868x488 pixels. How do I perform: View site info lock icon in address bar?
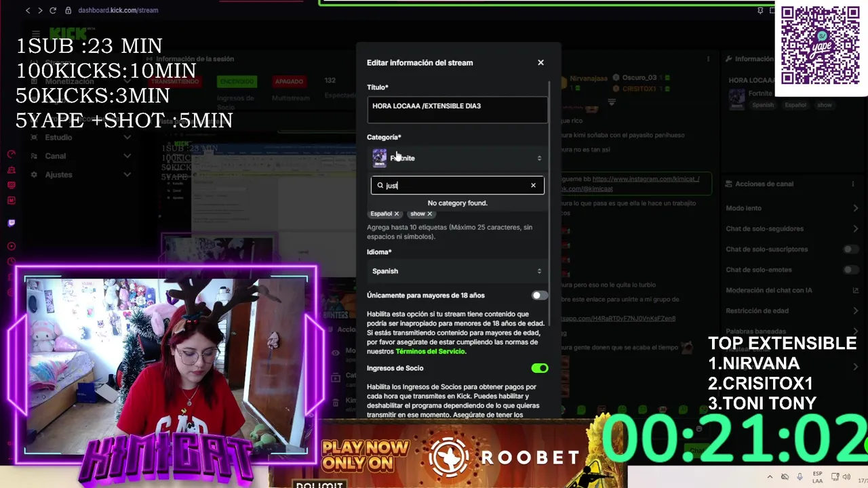click(68, 10)
